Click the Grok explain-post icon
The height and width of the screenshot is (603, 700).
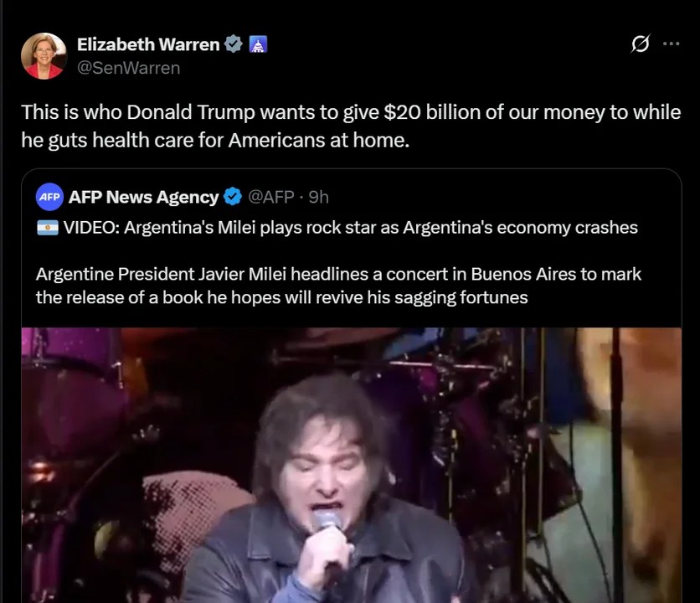(x=641, y=44)
